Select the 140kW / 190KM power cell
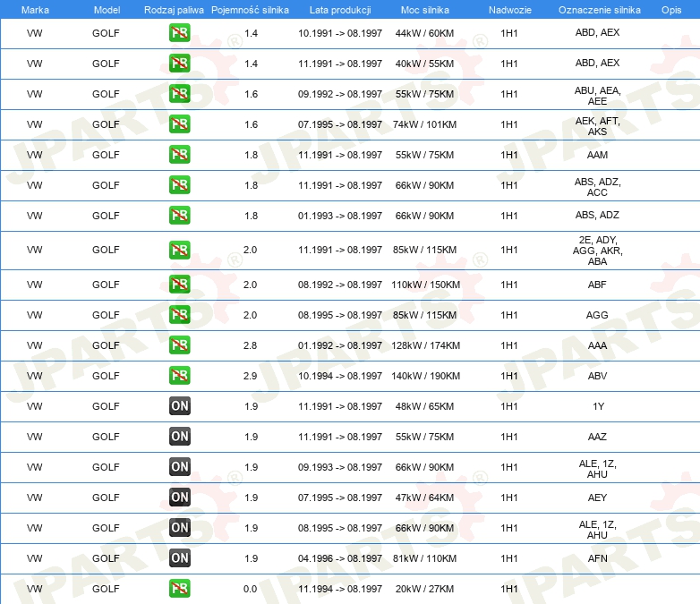The image size is (700, 604). 425,376
